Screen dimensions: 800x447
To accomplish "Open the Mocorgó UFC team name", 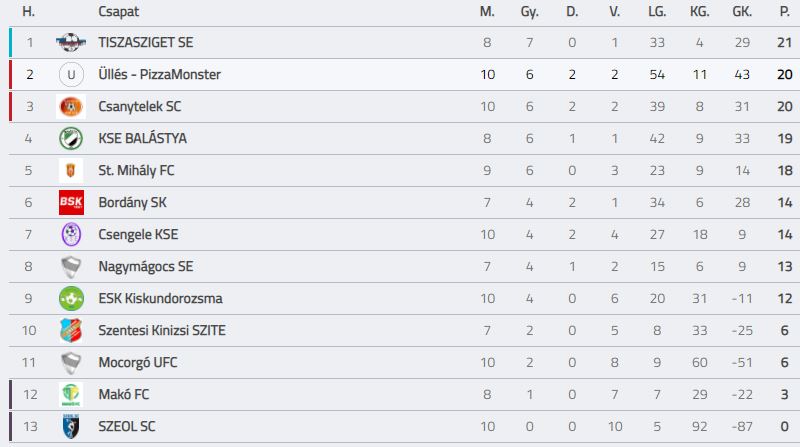I will pyautogui.click(x=138, y=362).
